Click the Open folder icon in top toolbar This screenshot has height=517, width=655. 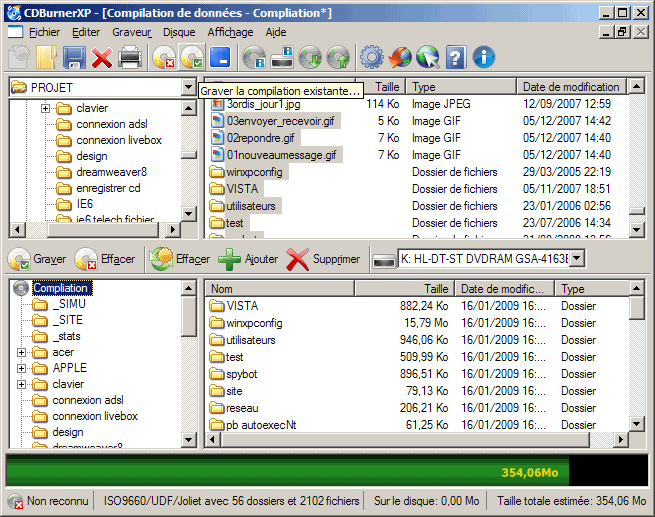point(46,57)
